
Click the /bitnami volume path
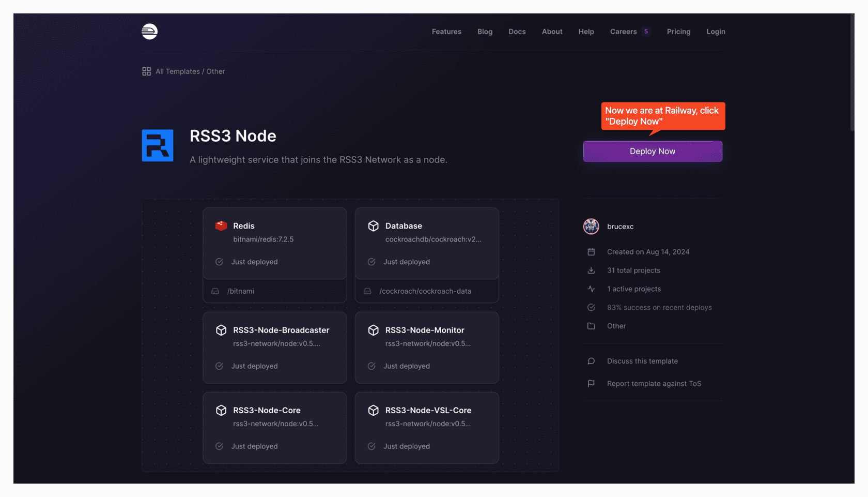[241, 291]
